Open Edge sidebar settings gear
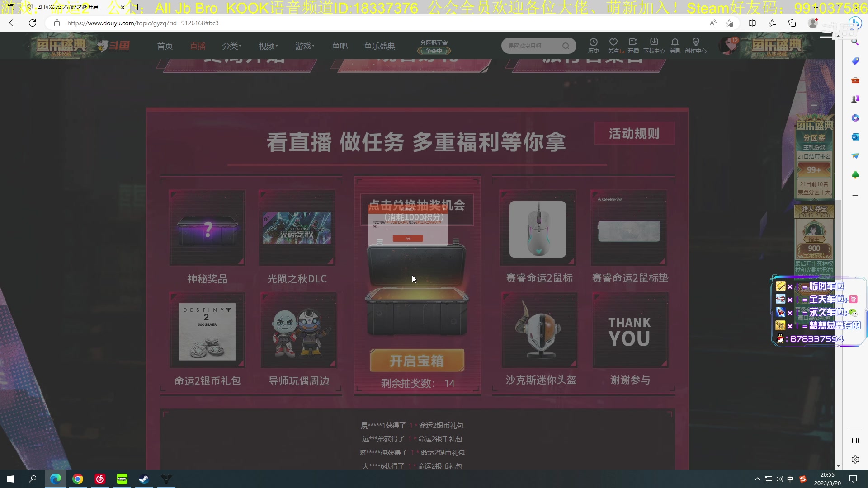The width and height of the screenshot is (868, 488). tap(855, 460)
